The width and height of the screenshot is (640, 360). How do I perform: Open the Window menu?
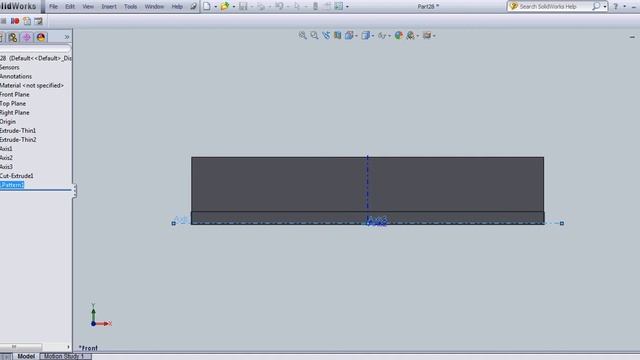pos(154,7)
